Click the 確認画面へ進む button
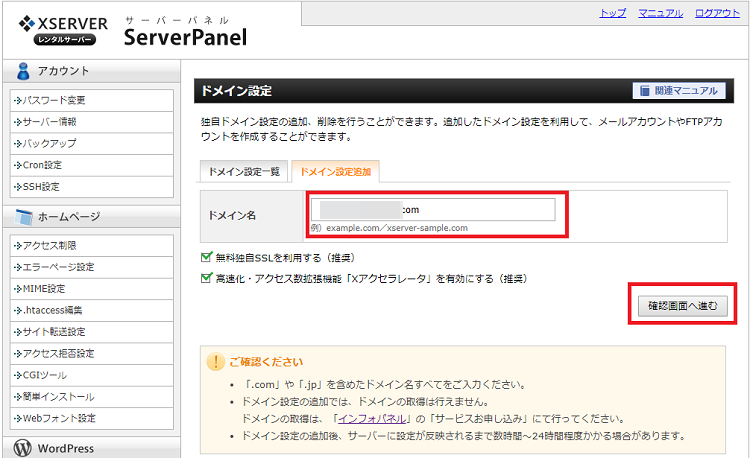This screenshot has height=458, width=750. pos(683,306)
